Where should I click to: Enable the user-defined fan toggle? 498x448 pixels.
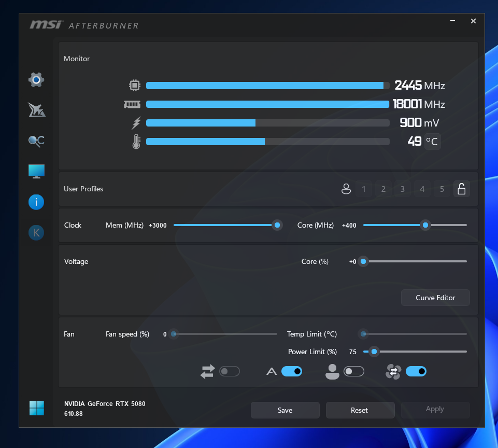coord(354,371)
